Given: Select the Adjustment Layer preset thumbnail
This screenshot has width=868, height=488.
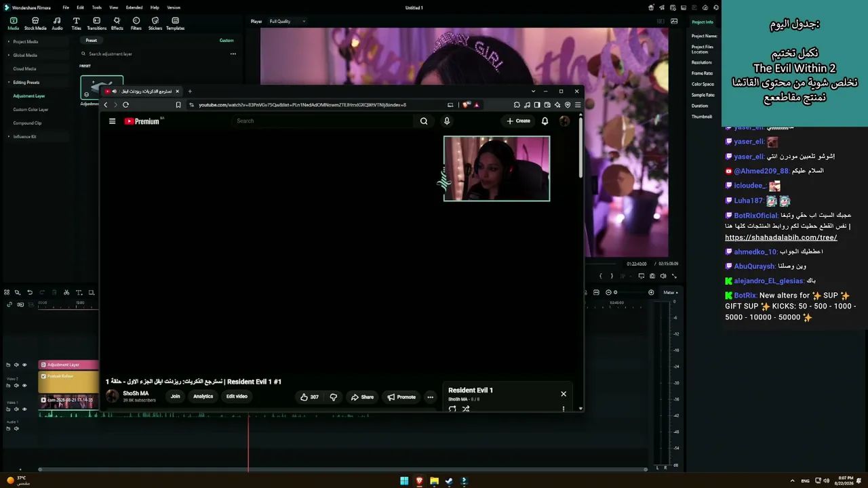Looking at the screenshot, I should 102,87.
